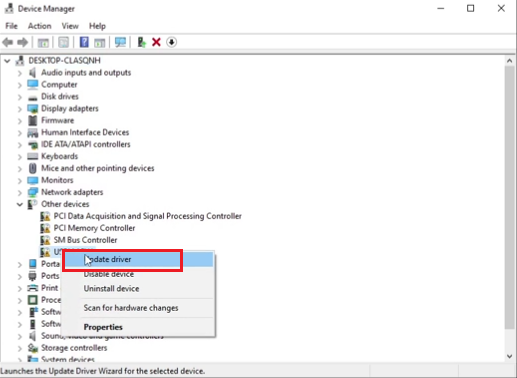Select the PCI Memory Controller entry

(x=94, y=228)
